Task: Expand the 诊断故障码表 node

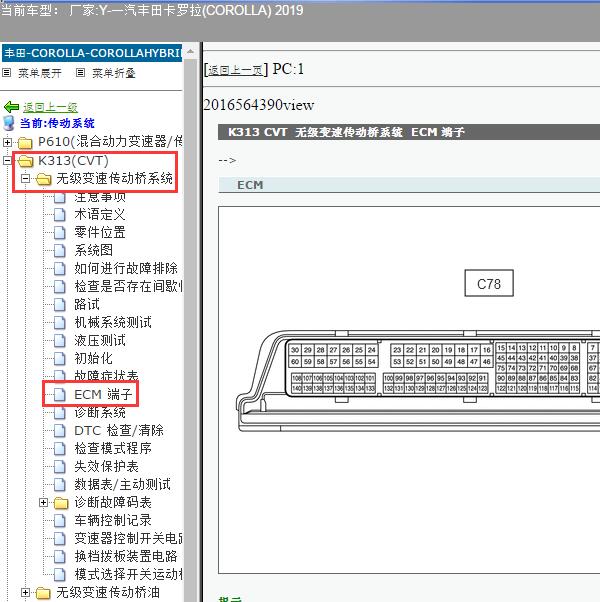Action: [x=43, y=502]
